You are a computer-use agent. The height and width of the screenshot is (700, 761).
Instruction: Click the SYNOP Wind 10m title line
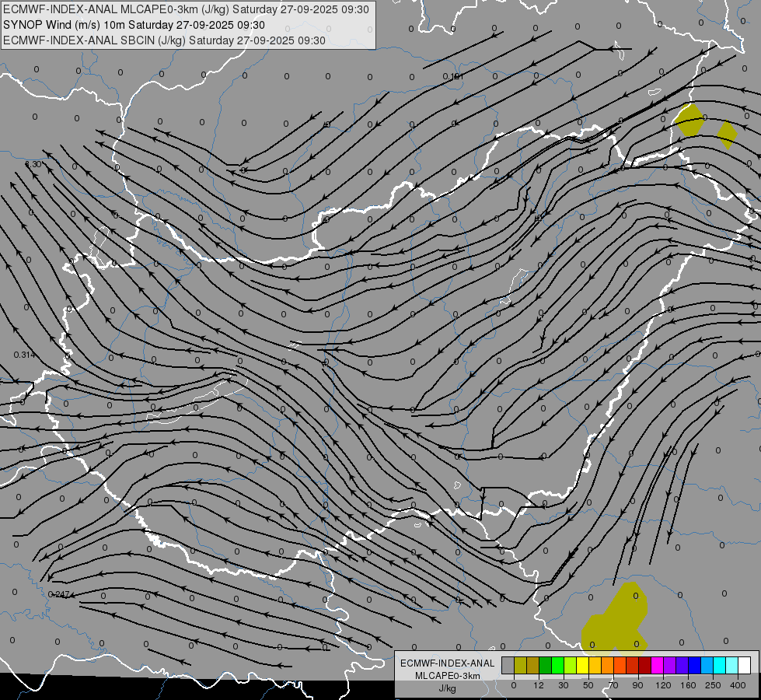(x=134, y=25)
